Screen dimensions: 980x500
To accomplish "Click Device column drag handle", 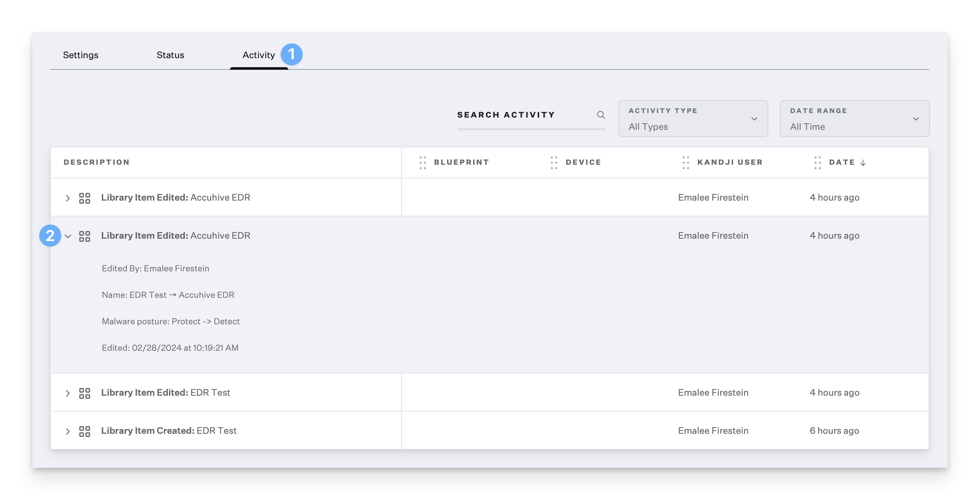I will tap(554, 163).
